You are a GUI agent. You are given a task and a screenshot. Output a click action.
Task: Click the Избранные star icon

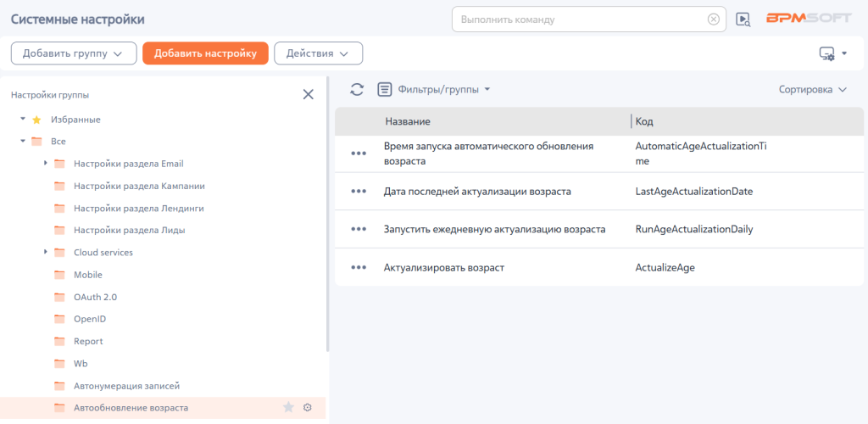[x=37, y=120]
